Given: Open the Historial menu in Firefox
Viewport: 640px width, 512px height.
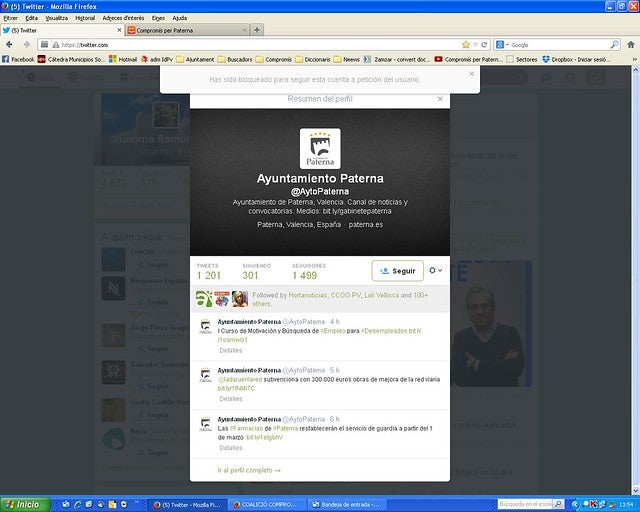Looking at the screenshot, I should click(86, 18).
